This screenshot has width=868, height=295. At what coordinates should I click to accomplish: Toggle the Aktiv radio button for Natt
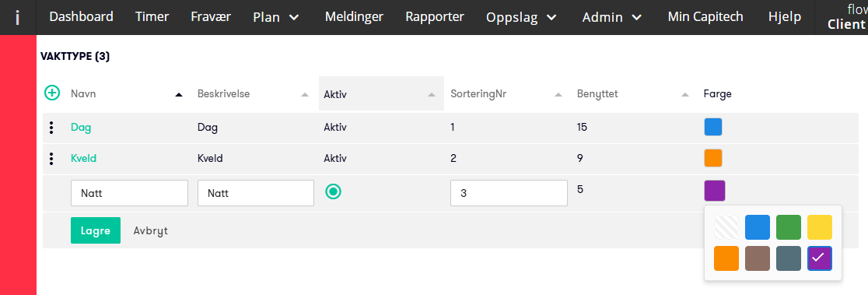(x=333, y=191)
